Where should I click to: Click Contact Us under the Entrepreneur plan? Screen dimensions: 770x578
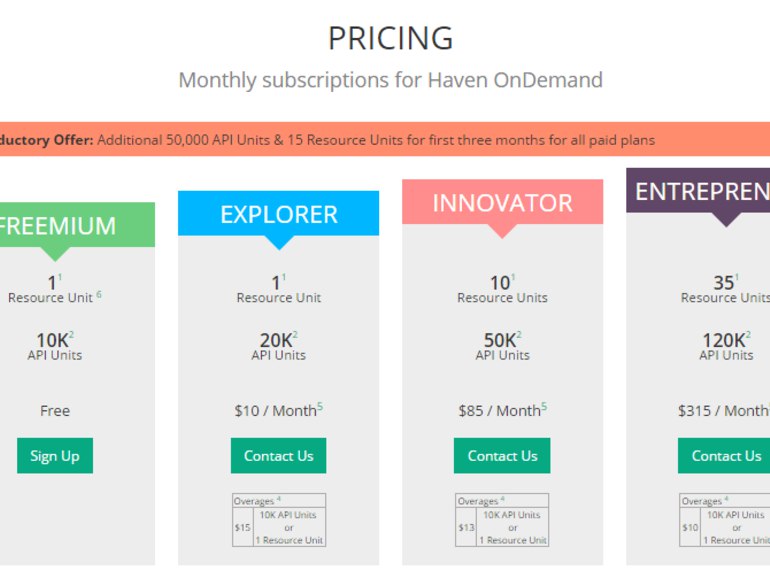tap(724, 456)
